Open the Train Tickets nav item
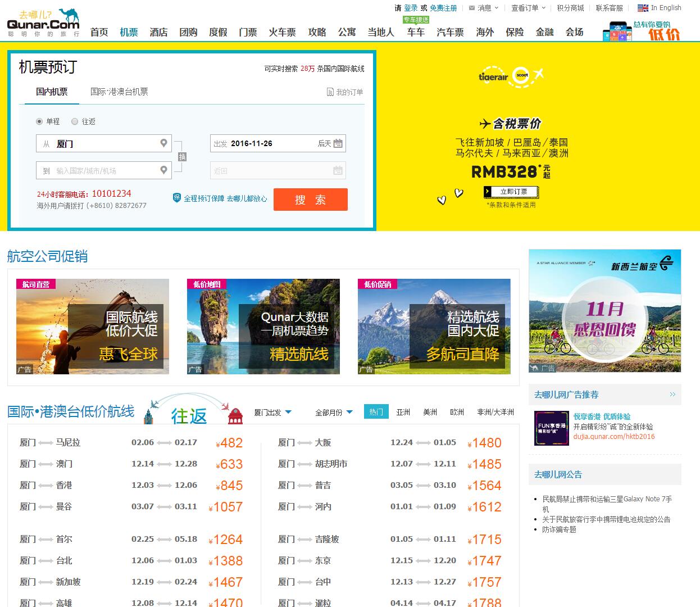Screen dimensions: 700x607 (282, 33)
